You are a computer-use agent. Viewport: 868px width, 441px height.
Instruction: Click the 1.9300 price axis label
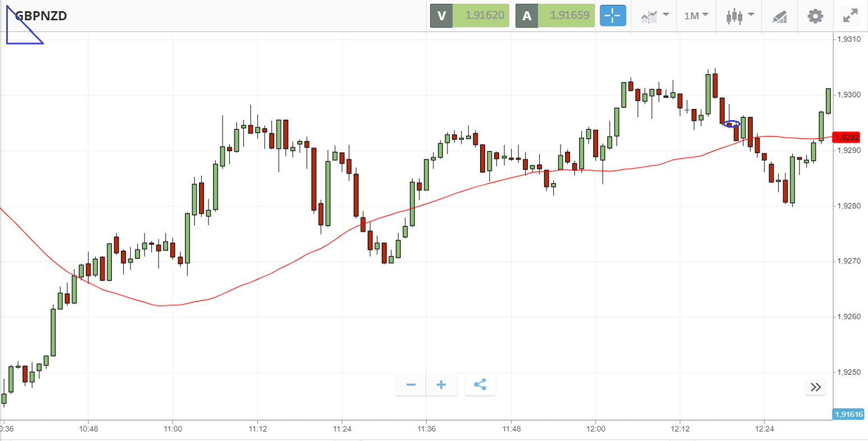[848, 95]
